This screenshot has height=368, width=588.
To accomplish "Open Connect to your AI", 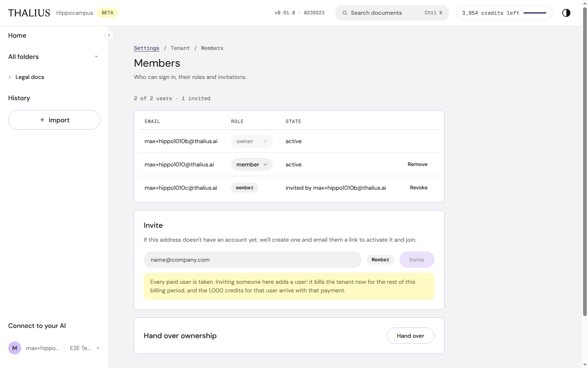I will pos(37,326).
